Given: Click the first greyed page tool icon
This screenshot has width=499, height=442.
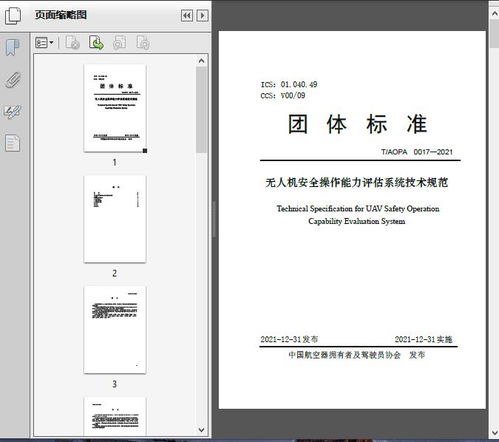Looking at the screenshot, I should click(73, 43).
